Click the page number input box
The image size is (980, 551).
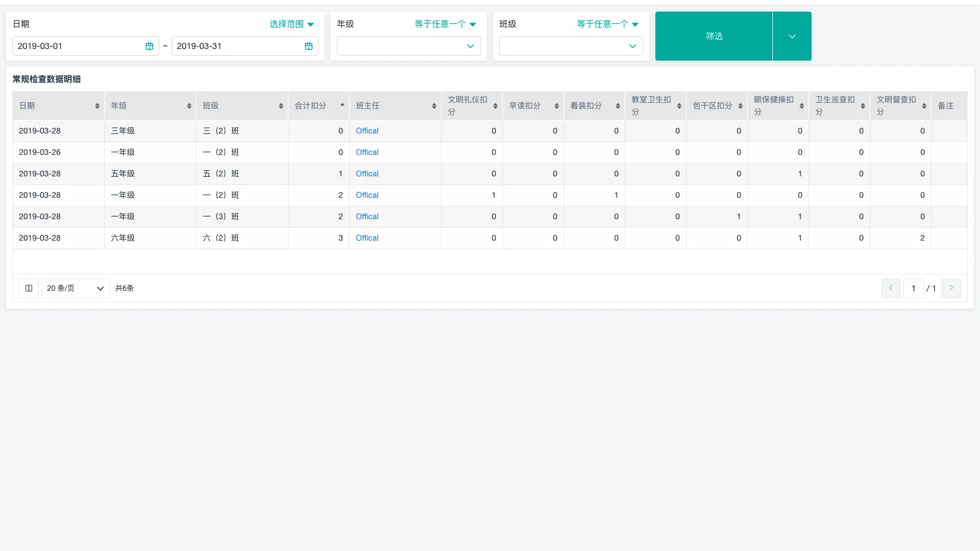[913, 288]
